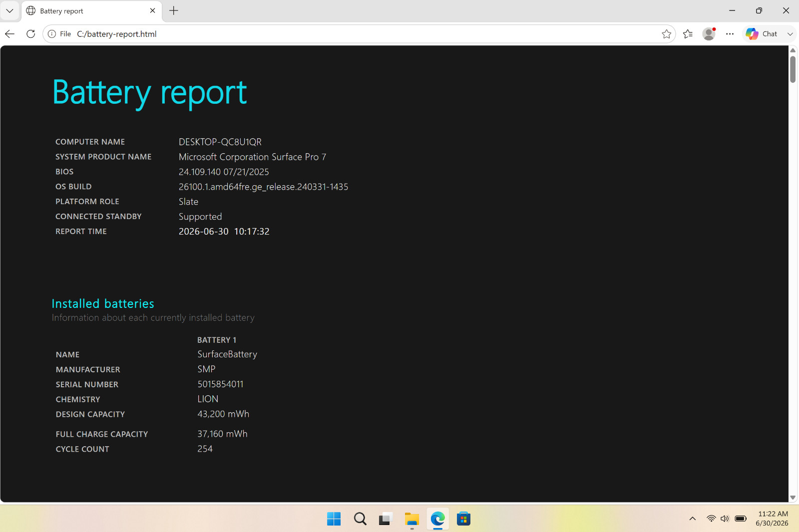The image size is (799, 532).
Task: Open the Favorites list icon
Action: tap(688, 34)
